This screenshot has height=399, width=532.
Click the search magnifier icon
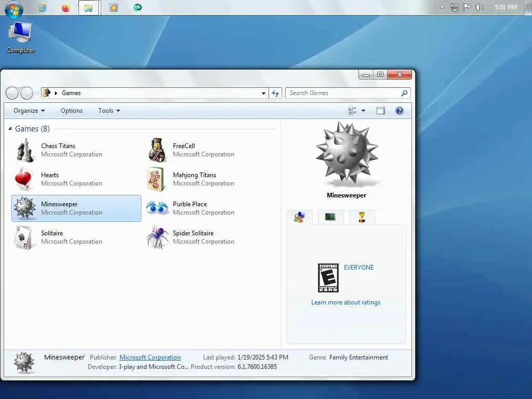[404, 93]
